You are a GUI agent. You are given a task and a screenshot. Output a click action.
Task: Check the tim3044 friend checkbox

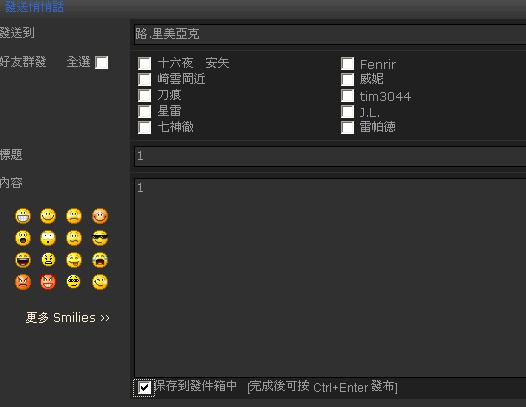pos(348,95)
